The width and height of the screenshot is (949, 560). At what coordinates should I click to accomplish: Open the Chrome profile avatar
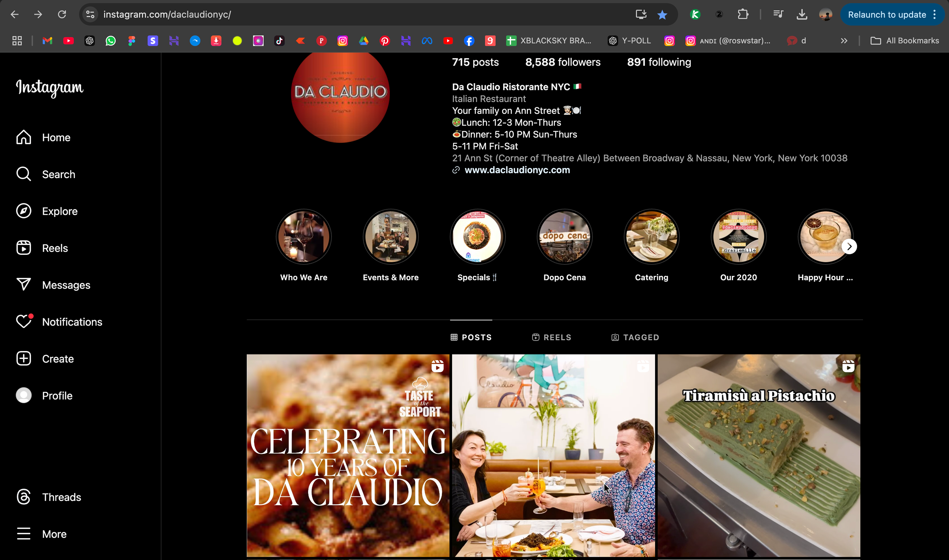pyautogui.click(x=826, y=14)
